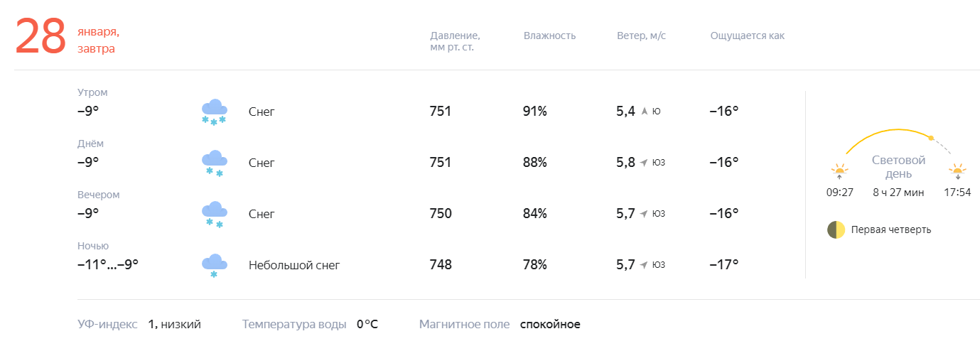This screenshot has height=346, width=980.
Task: Select the 'Давление' column header
Action: coord(455,41)
